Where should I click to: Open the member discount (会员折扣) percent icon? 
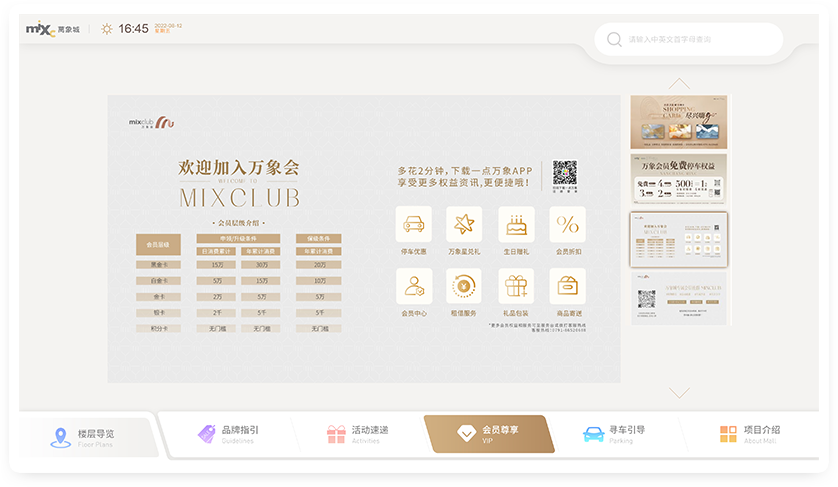tap(567, 224)
